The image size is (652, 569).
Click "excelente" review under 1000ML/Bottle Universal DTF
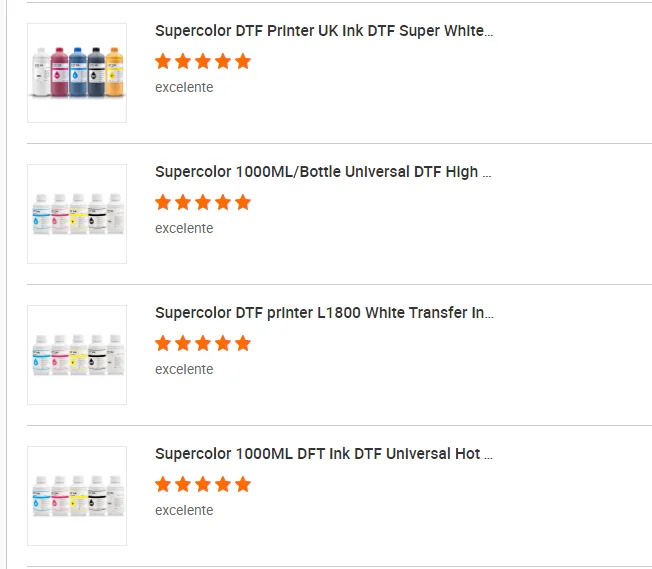point(184,228)
